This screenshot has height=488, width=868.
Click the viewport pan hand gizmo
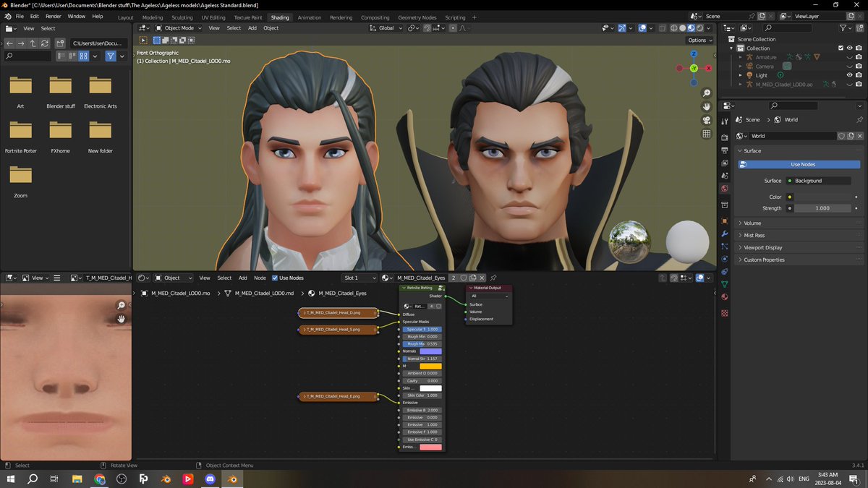click(x=707, y=107)
